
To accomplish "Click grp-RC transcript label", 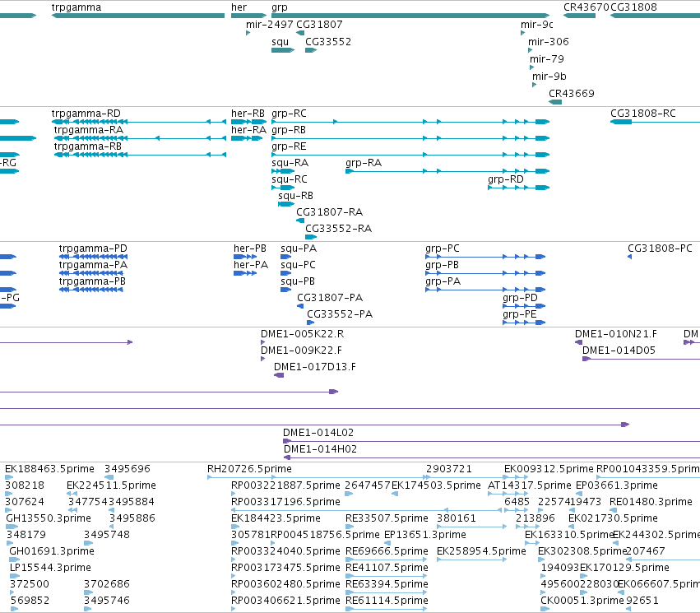I will (289, 114).
